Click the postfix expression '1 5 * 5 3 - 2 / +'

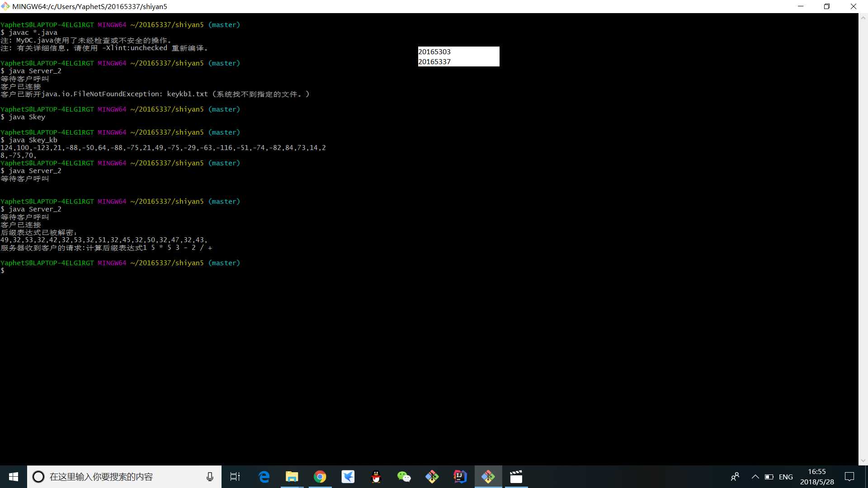click(x=177, y=248)
